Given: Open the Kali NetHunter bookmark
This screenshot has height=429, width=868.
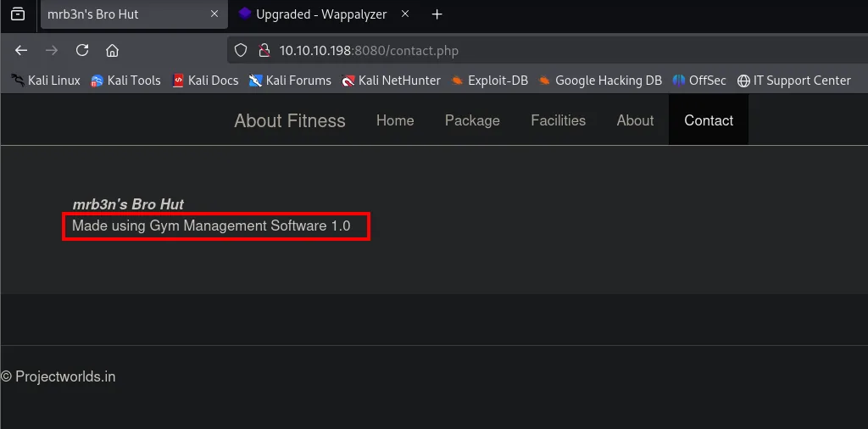Looking at the screenshot, I should tap(391, 81).
